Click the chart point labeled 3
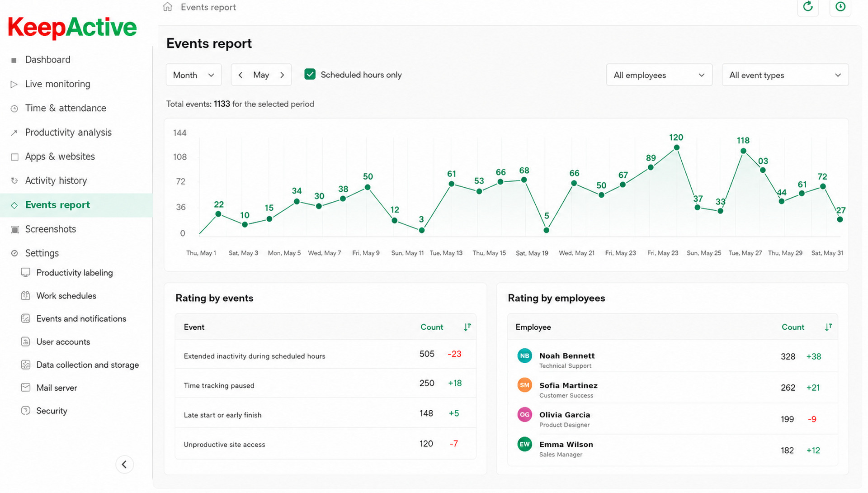Image resolution: width=868 pixels, height=493 pixels. pos(422,230)
